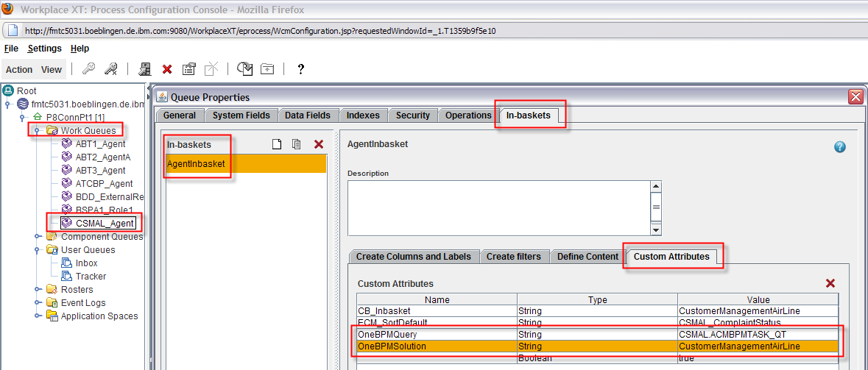Open the File menu

[11, 49]
